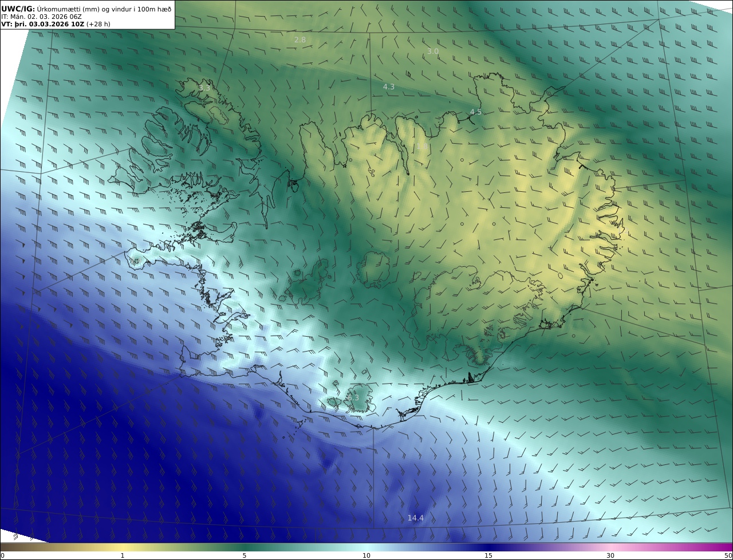The image size is (733, 560).
Task: Click the 4.5 value label on the map
Action: [476, 112]
